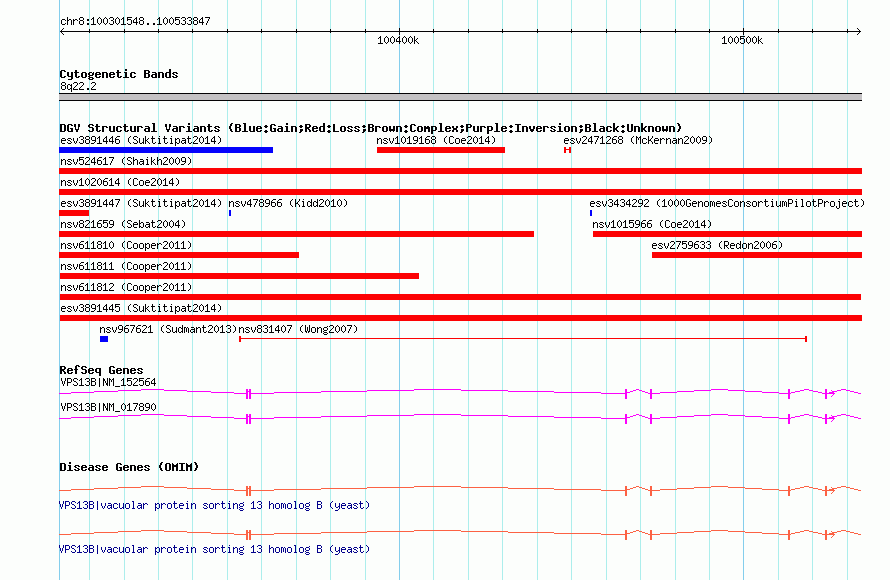The image size is (890, 580).
Task: Click the short red esv3891447 variant bar
Action: [74, 213]
